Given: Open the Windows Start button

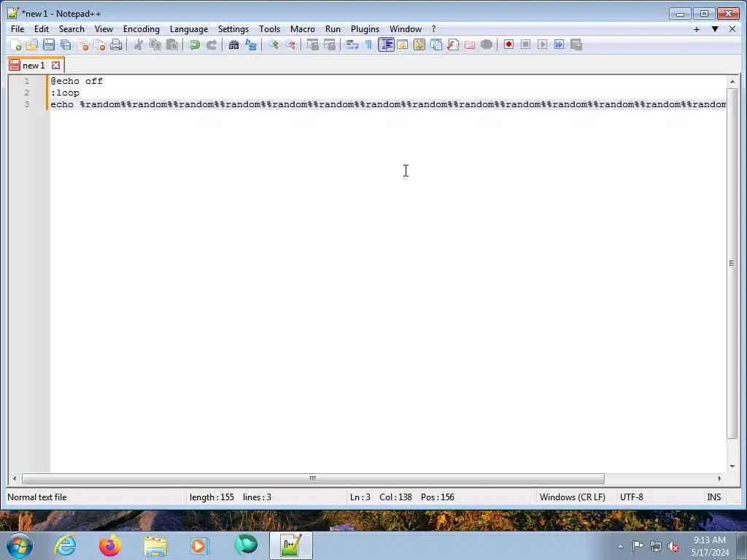Looking at the screenshot, I should click(20, 545).
